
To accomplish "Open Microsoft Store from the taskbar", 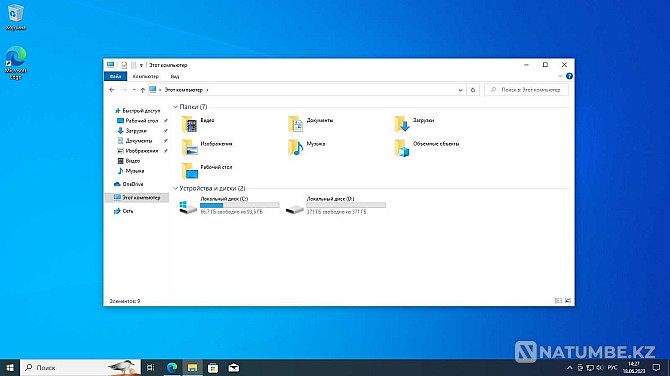I will click(x=213, y=367).
